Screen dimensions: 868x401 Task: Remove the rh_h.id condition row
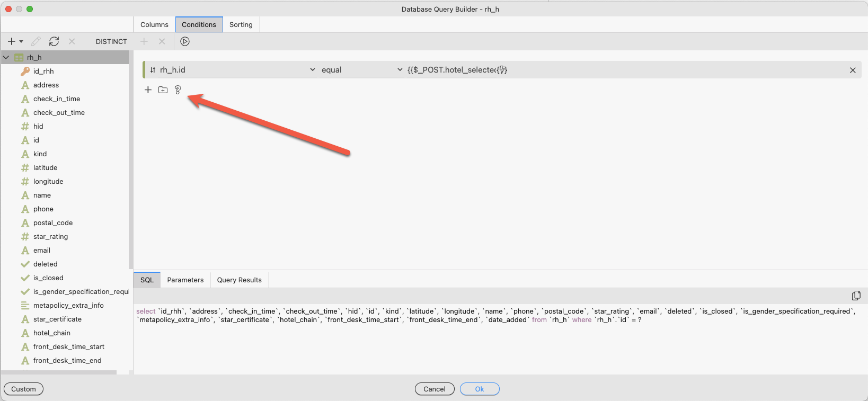(x=853, y=70)
